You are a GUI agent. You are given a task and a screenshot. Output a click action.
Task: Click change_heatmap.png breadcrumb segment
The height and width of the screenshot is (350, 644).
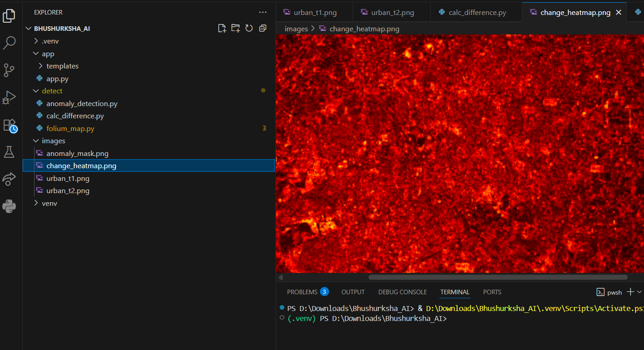pyautogui.click(x=364, y=29)
